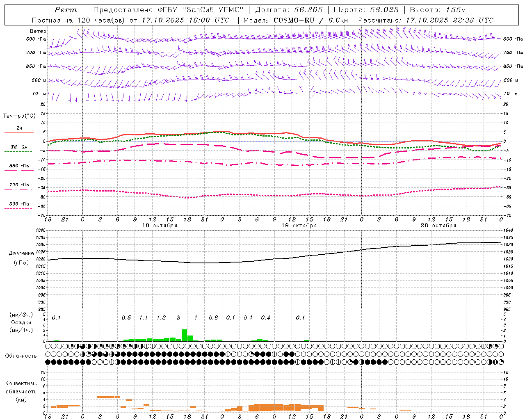Click the model name COSMO-RU / 6.6км
The image size is (525, 420).
tap(311, 20)
